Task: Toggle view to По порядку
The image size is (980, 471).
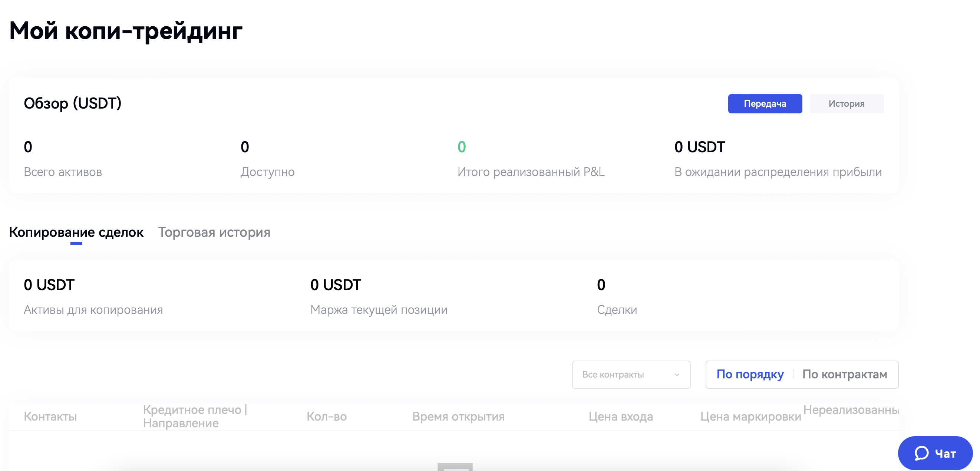Action: 750,374
